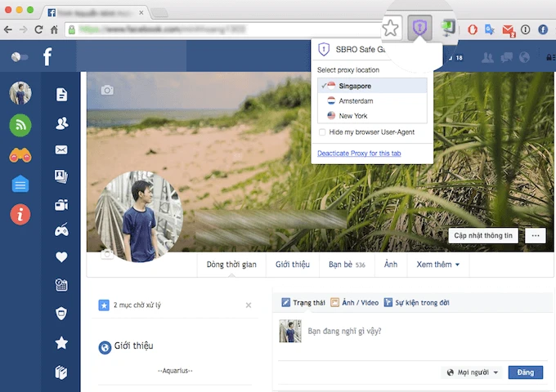Viewport: 556px width, 392px height.
Task: Open the Mọi người audience dropdown
Action: coord(473,372)
